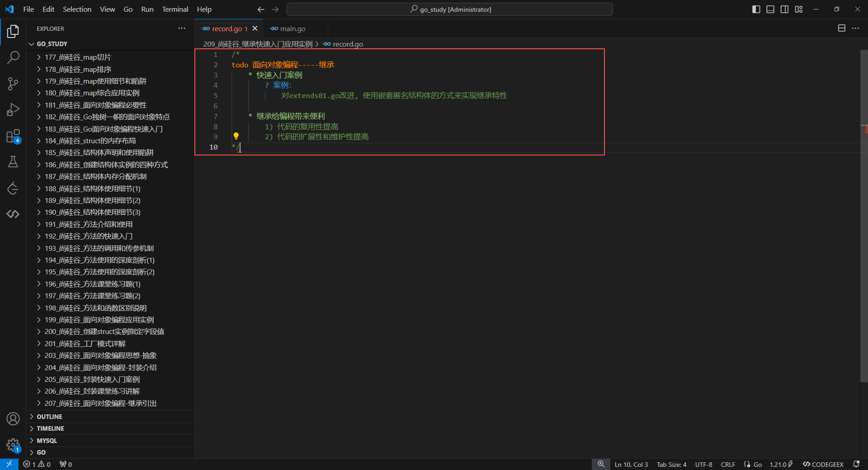Click the ports forwarded status indicator

pyautogui.click(x=66, y=464)
